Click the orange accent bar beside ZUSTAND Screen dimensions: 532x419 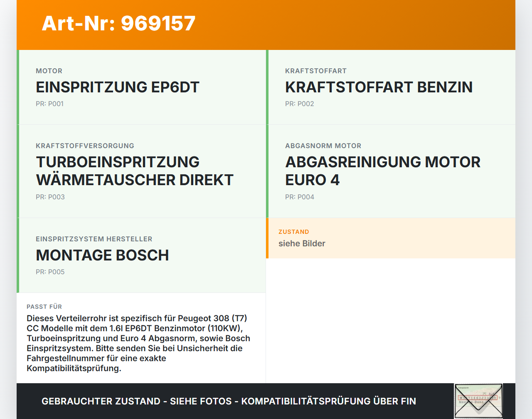click(268, 238)
